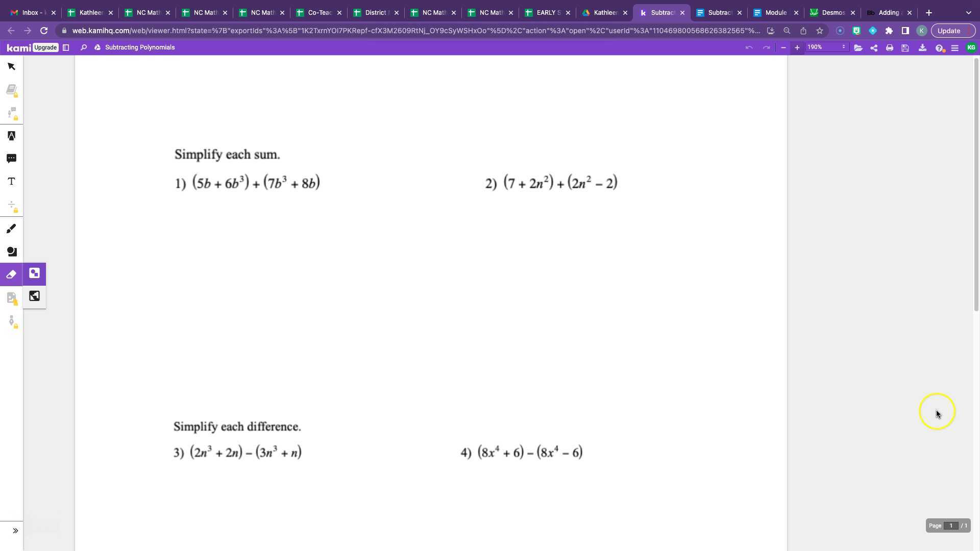Switch to the Subtracting Polynomials tab

pos(663,13)
